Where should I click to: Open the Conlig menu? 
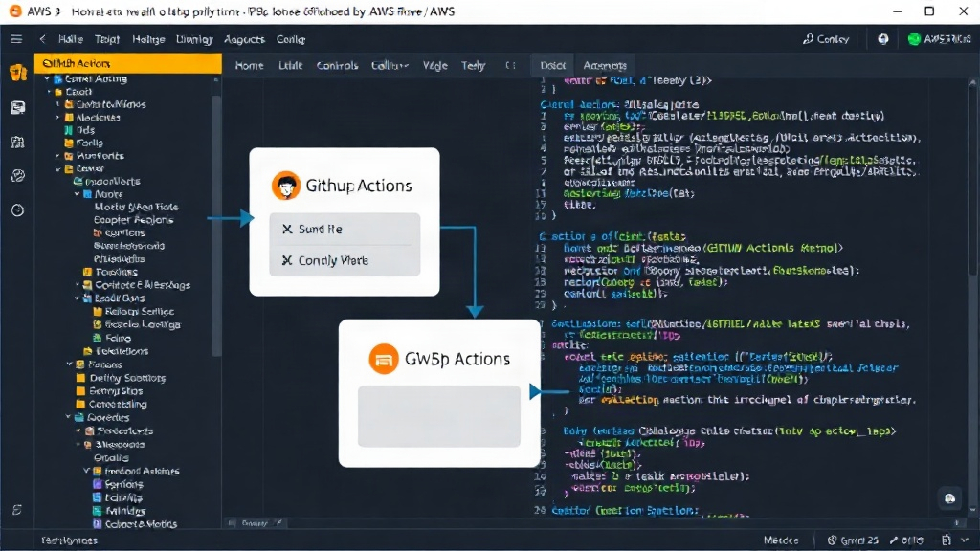(x=291, y=39)
